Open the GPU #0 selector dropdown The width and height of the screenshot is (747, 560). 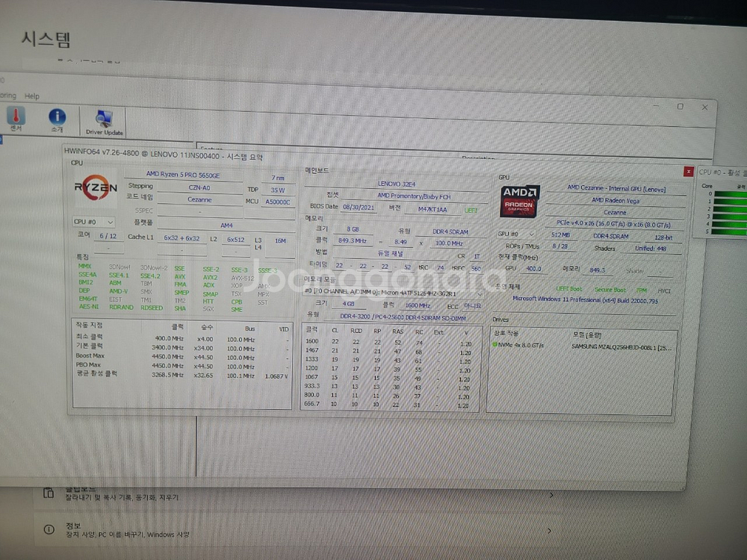tap(516, 234)
